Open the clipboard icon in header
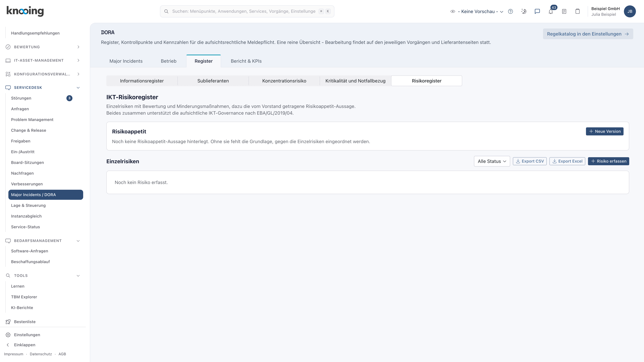644x362 pixels. (577, 12)
